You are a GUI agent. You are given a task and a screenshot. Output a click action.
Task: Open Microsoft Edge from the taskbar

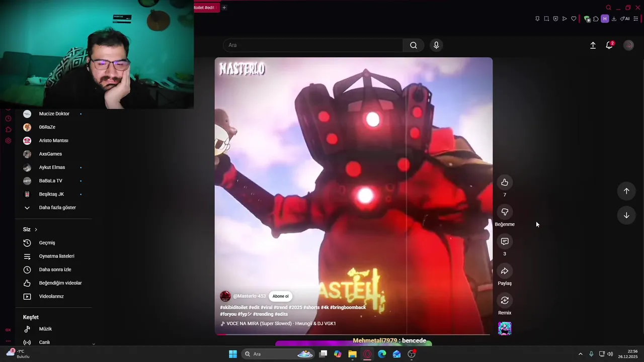coord(382,354)
